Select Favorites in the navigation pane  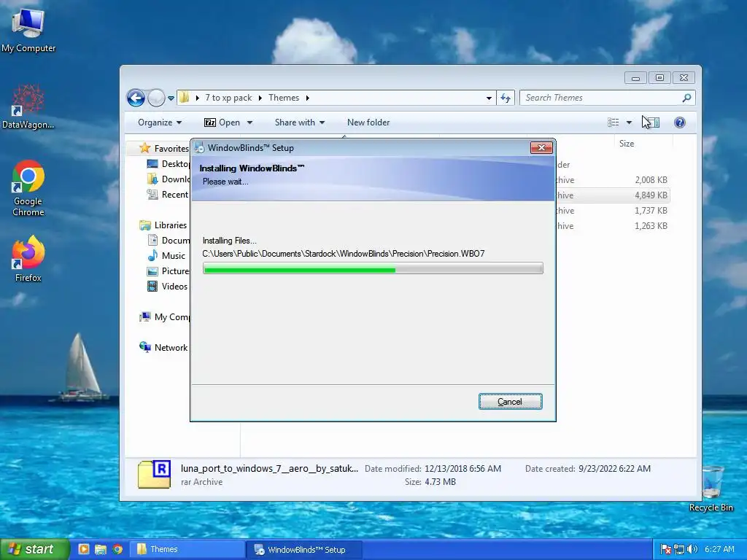point(164,148)
